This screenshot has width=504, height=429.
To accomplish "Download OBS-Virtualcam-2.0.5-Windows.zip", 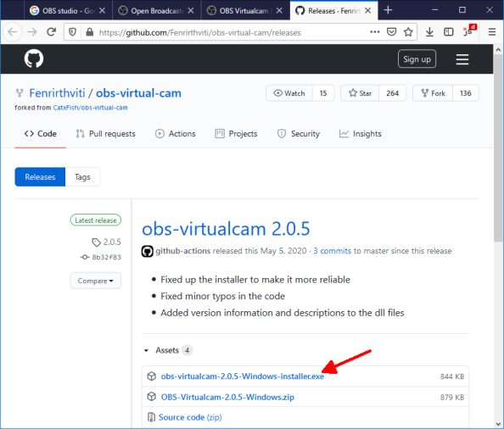I will pyautogui.click(x=227, y=397).
